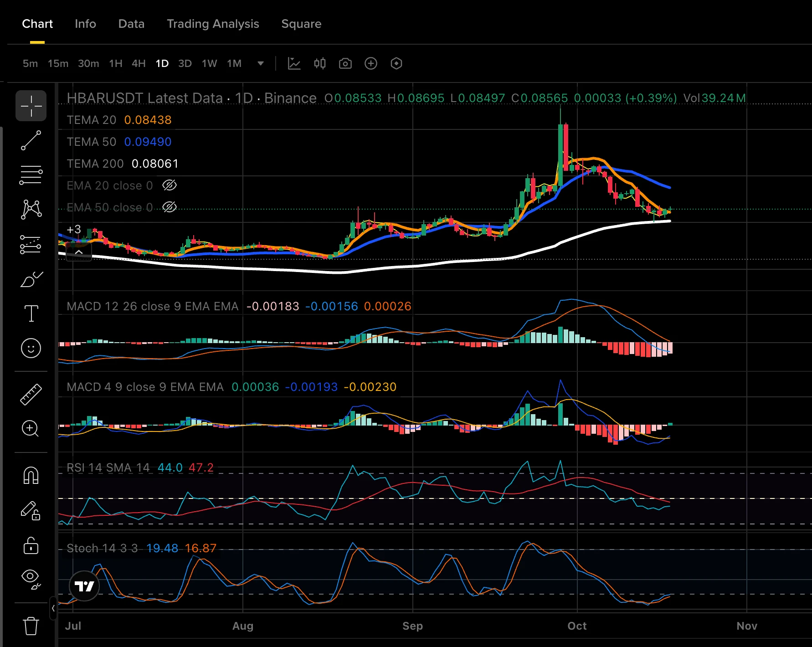
Task: Switch to the Data tab
Action: pyautogui.click(x=131, y=24)
